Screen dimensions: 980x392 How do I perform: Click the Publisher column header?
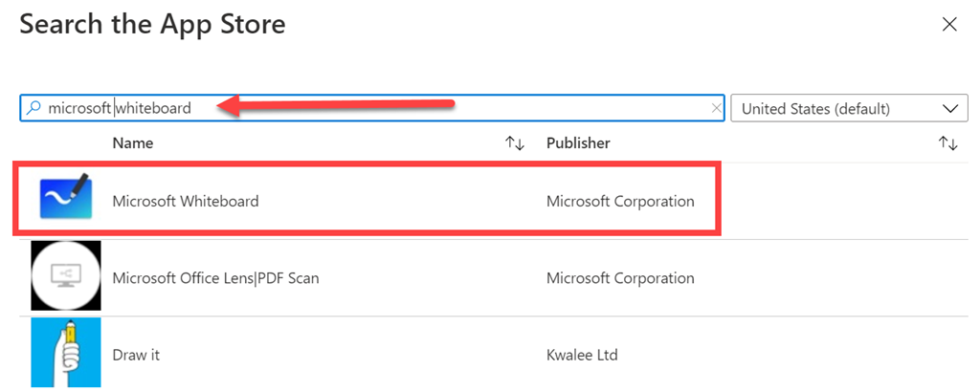[578, 143]
